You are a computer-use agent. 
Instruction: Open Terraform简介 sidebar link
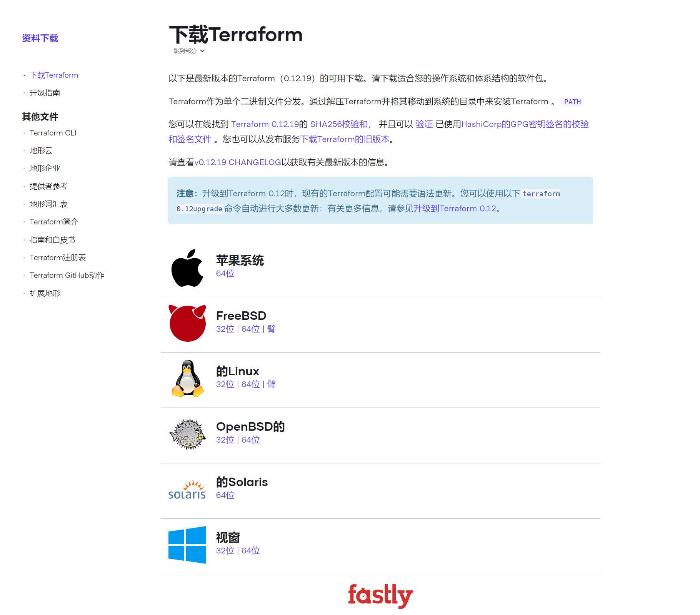54,222
